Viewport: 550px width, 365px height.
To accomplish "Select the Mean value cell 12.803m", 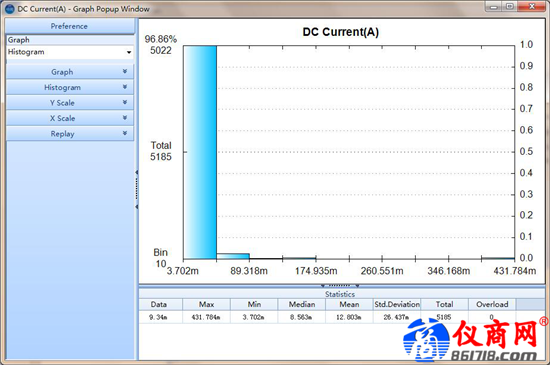I will click(x=349, y=317).
